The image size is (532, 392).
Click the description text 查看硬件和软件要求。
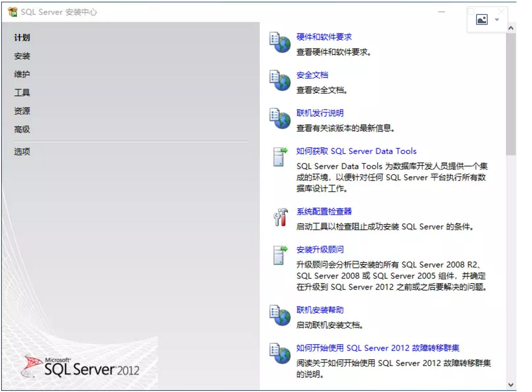tap(334, 52)
